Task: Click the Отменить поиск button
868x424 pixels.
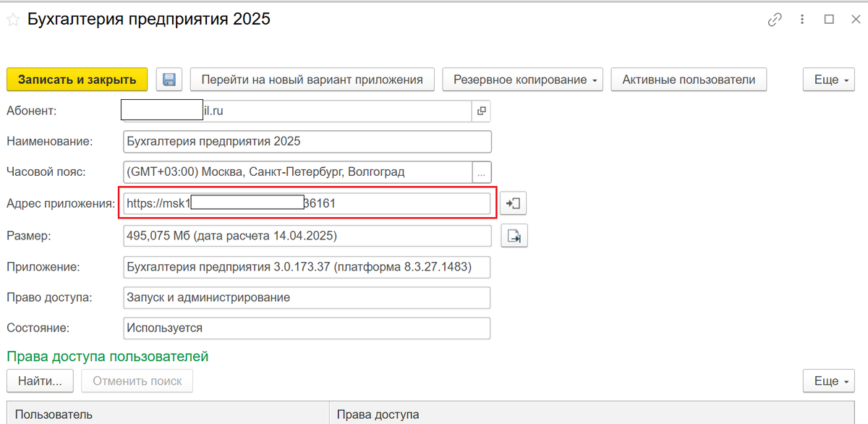Action: [x=137, y=381]
